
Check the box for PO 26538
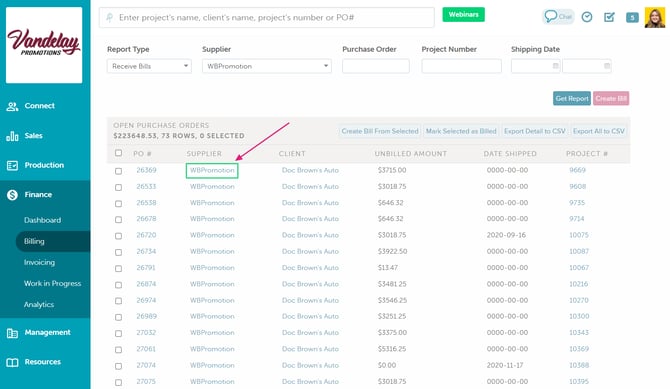[118, 203]
